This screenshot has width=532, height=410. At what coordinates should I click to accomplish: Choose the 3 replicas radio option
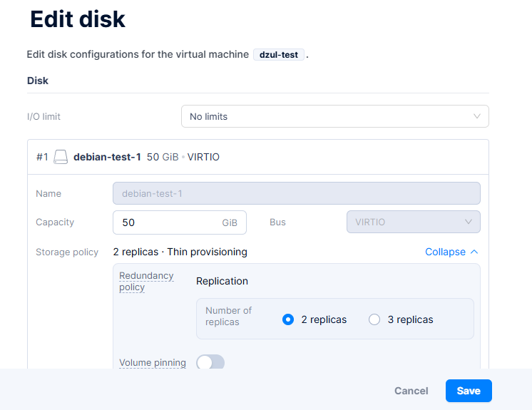374,319
